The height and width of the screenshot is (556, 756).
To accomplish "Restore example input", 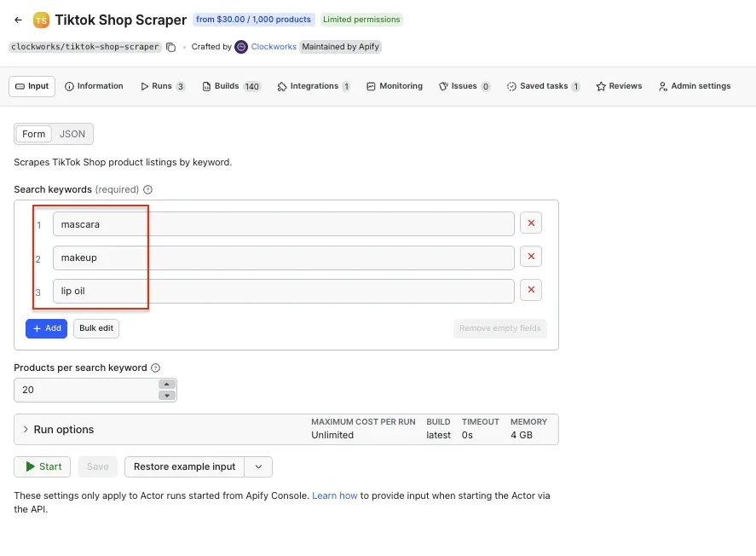I will pyautogui.click(x=185, y=466).
